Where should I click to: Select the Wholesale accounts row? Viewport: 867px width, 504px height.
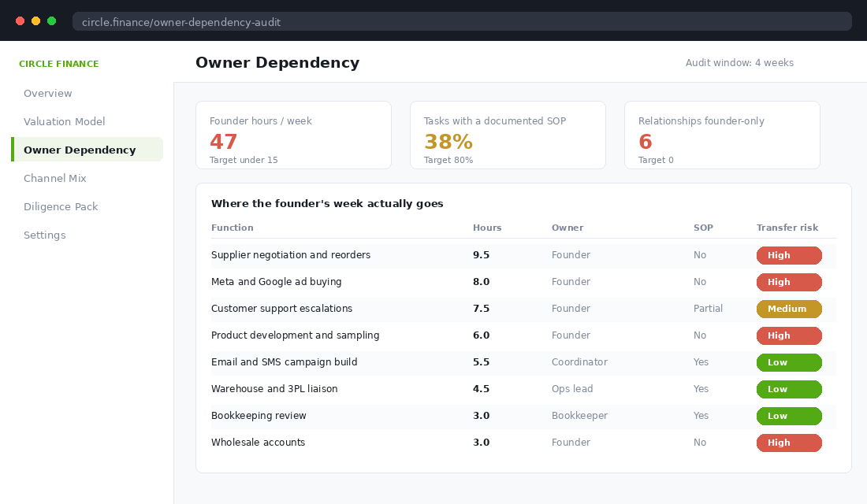click(x=523, y=443)
